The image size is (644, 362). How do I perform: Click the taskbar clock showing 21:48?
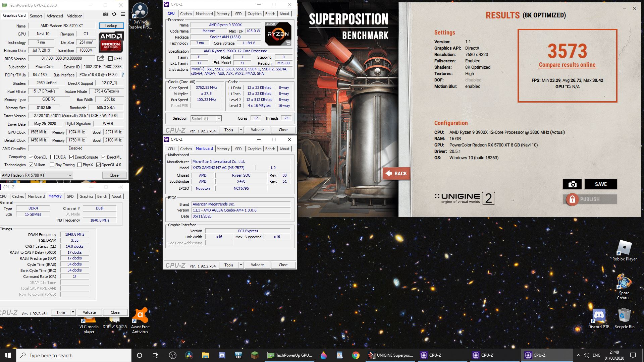[614, 355]
